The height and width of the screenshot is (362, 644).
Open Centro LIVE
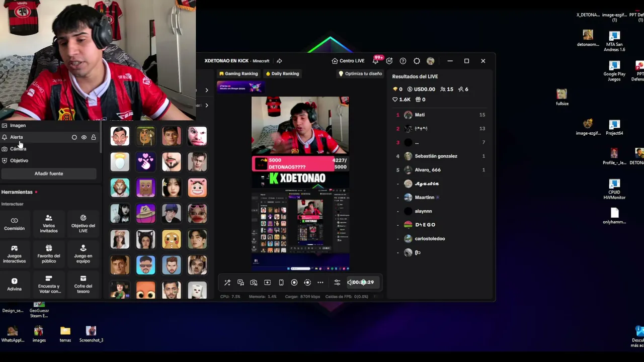348,61
